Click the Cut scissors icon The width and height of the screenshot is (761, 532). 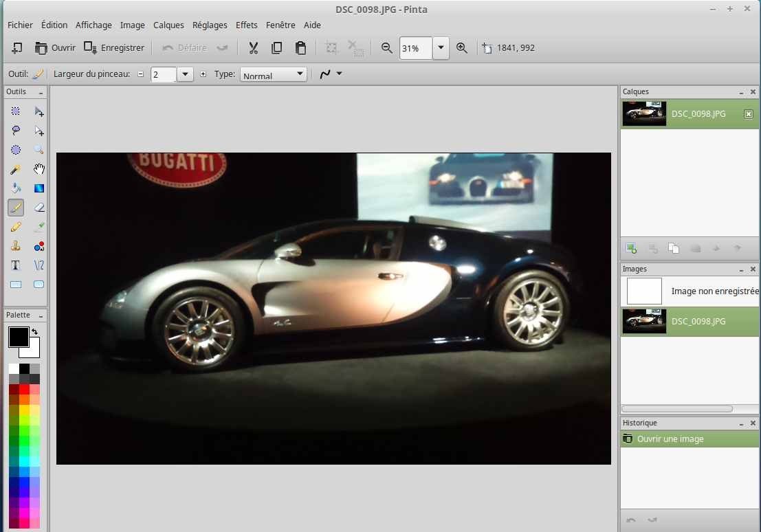click(253, 48)
